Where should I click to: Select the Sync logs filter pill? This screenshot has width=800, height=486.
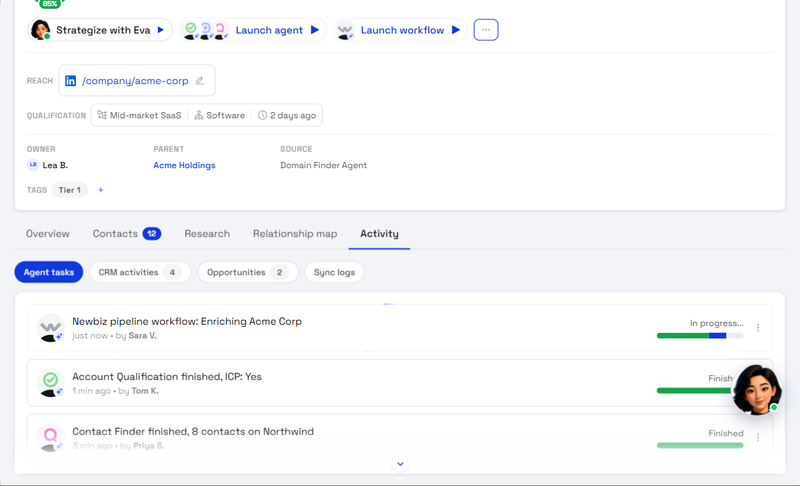coord(334,272)
